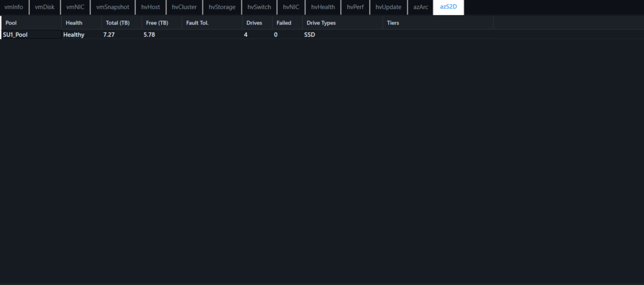Screen dimensions: 644x285
Task: Open the hvSwitch tab
Action: tap(259, 7)
